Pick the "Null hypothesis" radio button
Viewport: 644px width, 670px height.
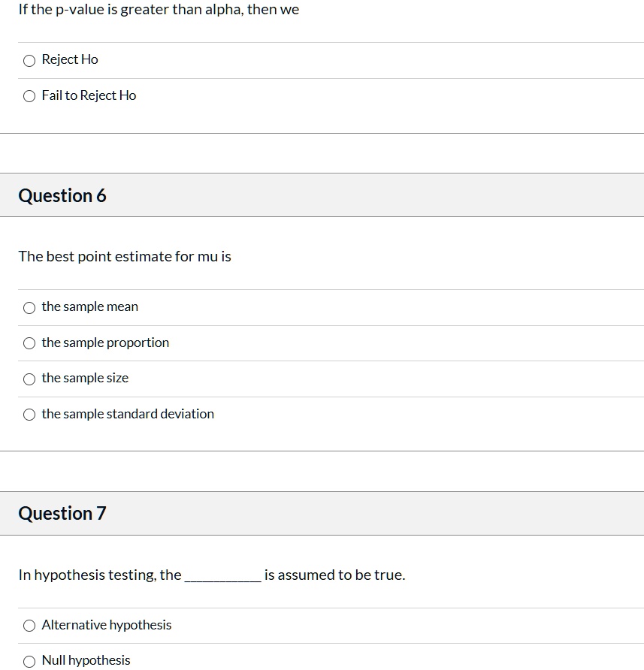[x=29, y=661]
